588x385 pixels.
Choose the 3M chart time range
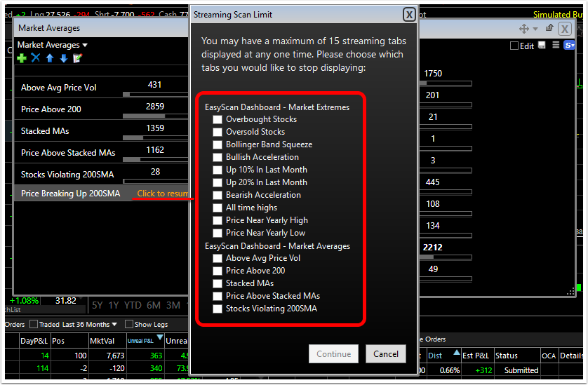[x=173, y=306]
